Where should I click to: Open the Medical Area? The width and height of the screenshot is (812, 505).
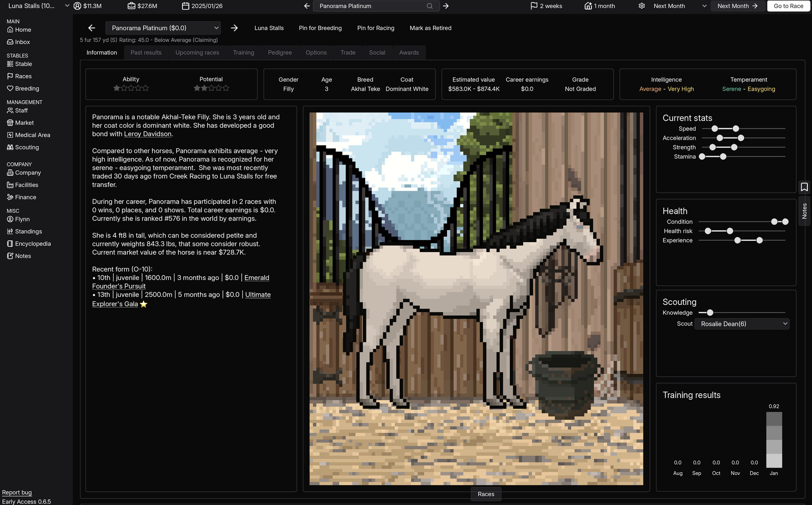(32, 135)
